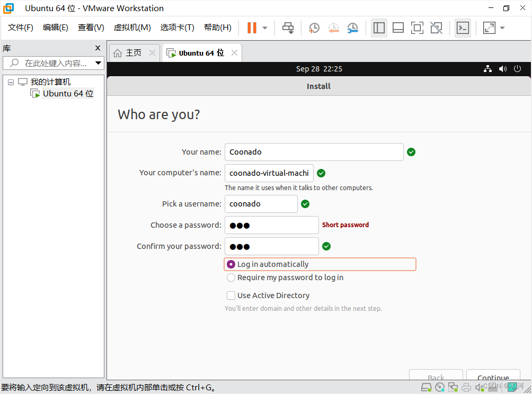Enable the Use Active Directory checkbox
Image resolution: width=532 pixels, height=394 pixels.
coord(231,295)
